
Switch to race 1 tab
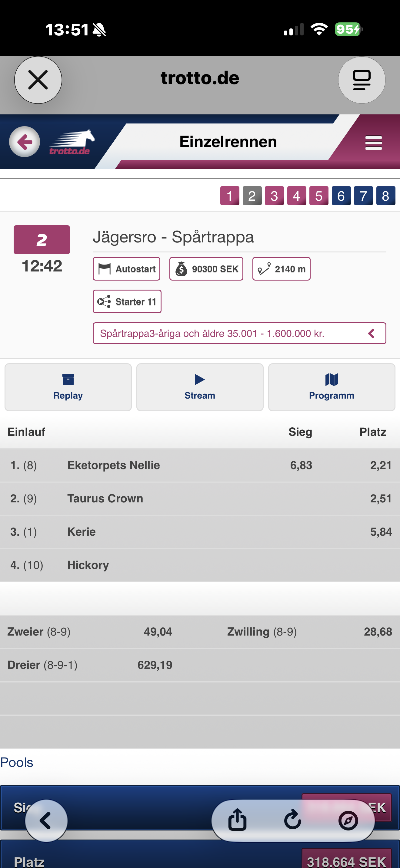point(230,196)
